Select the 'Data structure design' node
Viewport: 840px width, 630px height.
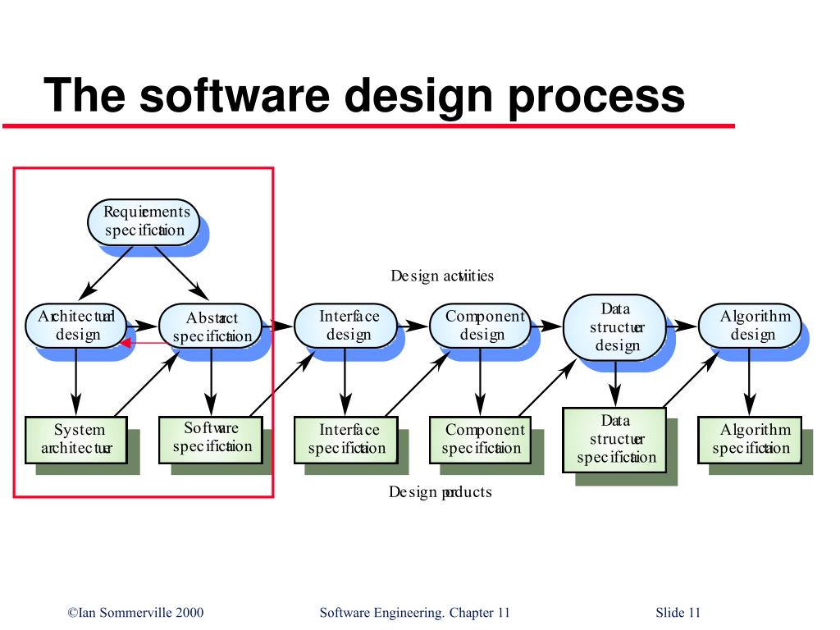(614, 327)
